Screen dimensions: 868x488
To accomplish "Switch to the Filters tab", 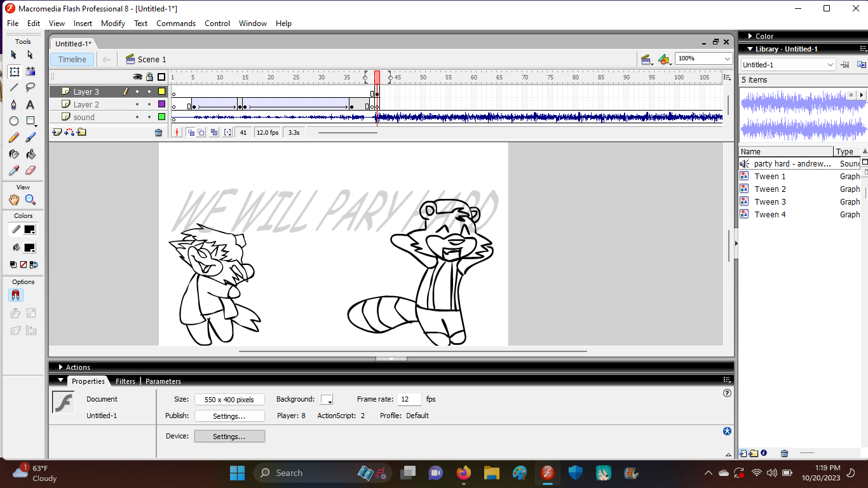I will pyautogui.click(x=125, y=381).
